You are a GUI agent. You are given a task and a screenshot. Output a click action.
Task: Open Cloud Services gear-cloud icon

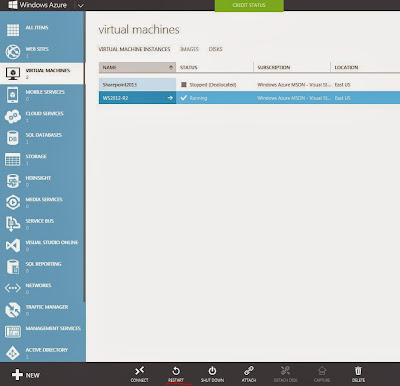click(x=13, y=116)
